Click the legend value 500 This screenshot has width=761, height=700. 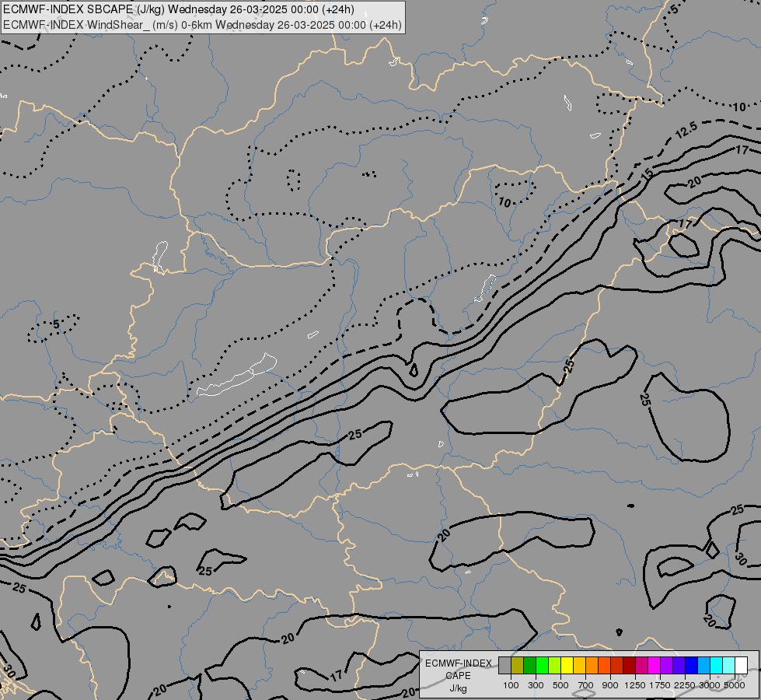(x=560, y=685)
